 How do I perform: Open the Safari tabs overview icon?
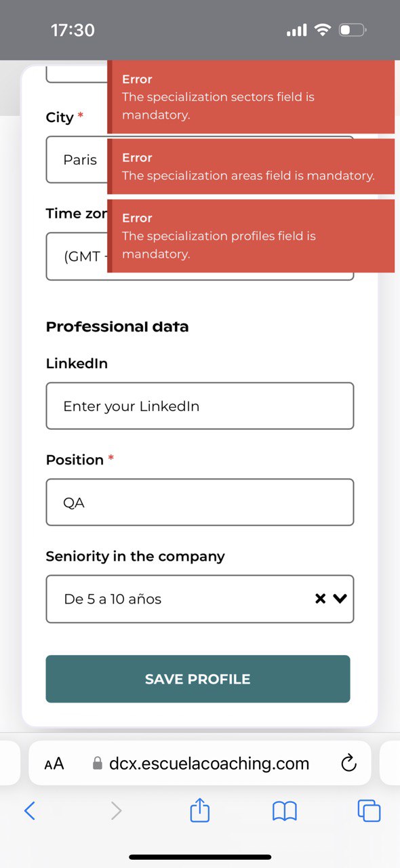click(369, 810)
